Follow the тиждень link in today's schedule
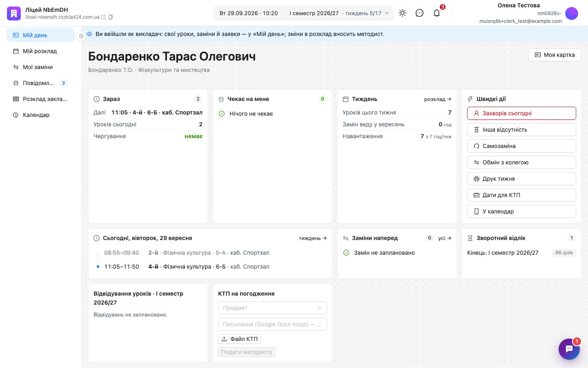 [313, 238]
